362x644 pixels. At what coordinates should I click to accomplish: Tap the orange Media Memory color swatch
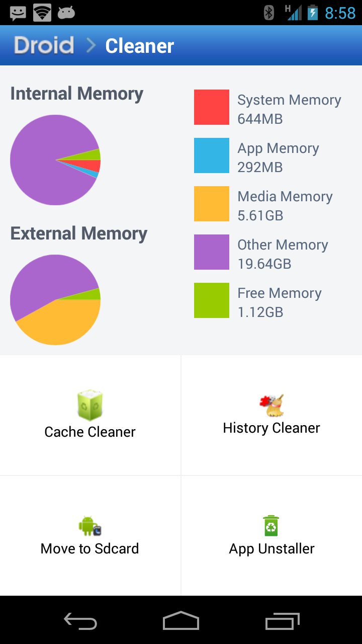point(212,204)
